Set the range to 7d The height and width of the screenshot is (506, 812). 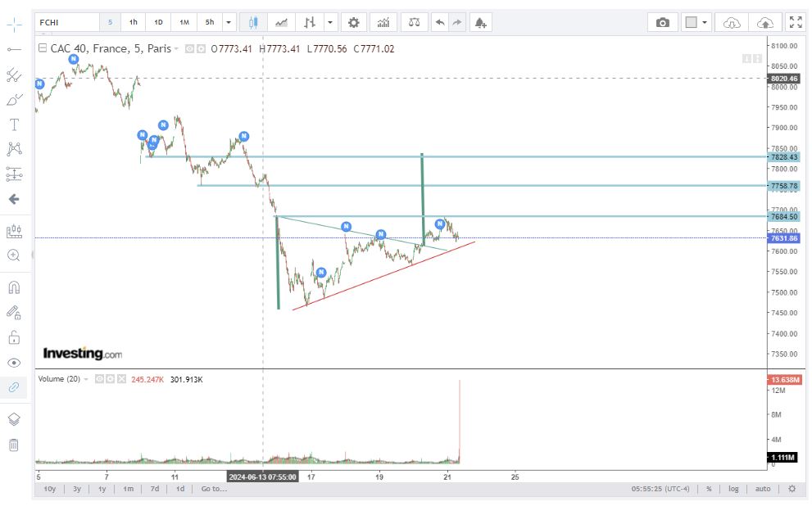[154, 489]
